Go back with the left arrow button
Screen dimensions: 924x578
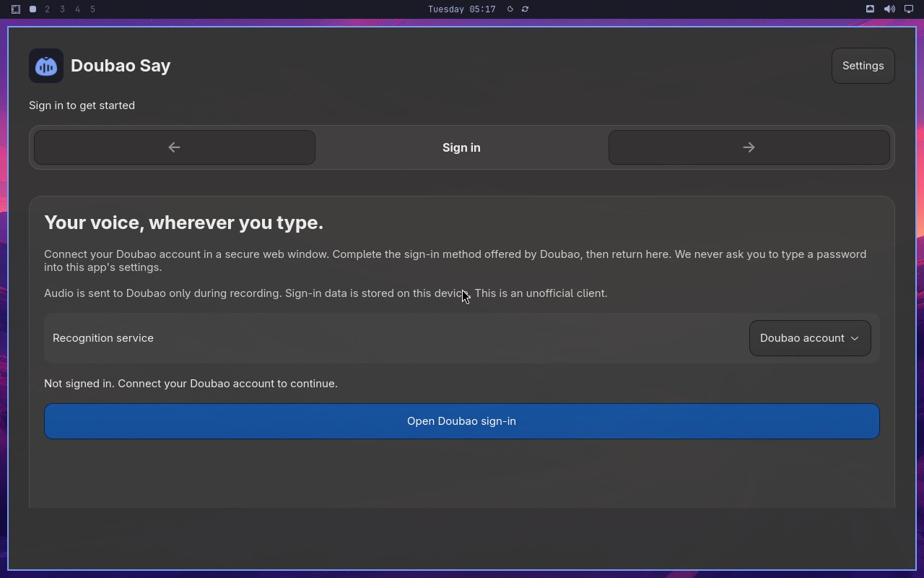tap(174, 147)
